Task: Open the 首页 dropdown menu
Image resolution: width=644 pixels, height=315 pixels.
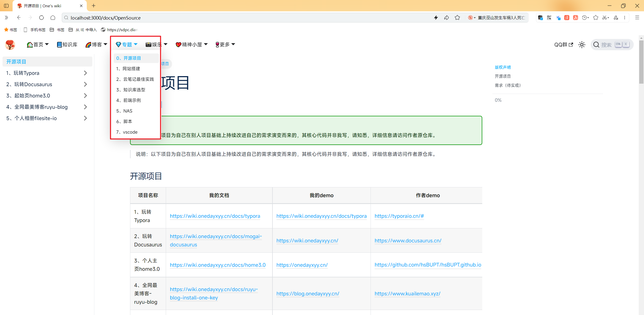Action: 38,44
